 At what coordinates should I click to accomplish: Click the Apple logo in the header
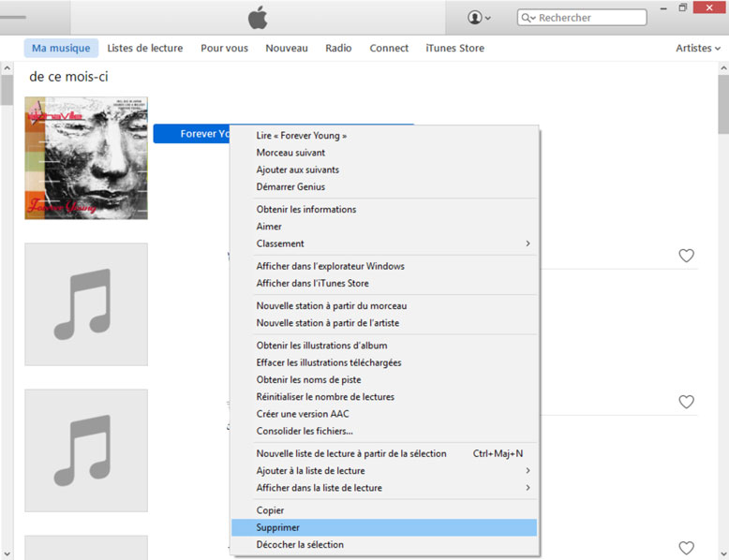point(258,18)
